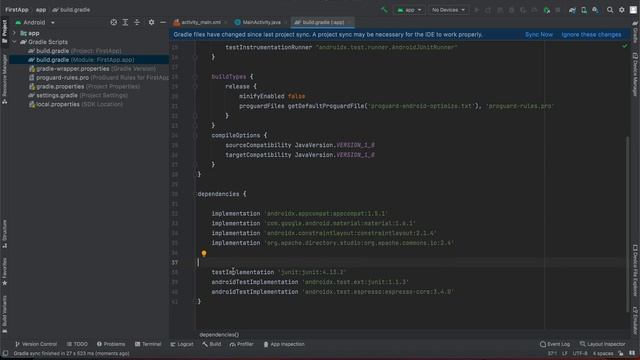Open the app run configuration dropdown
The image size is (640, 360).
[409, 10]
